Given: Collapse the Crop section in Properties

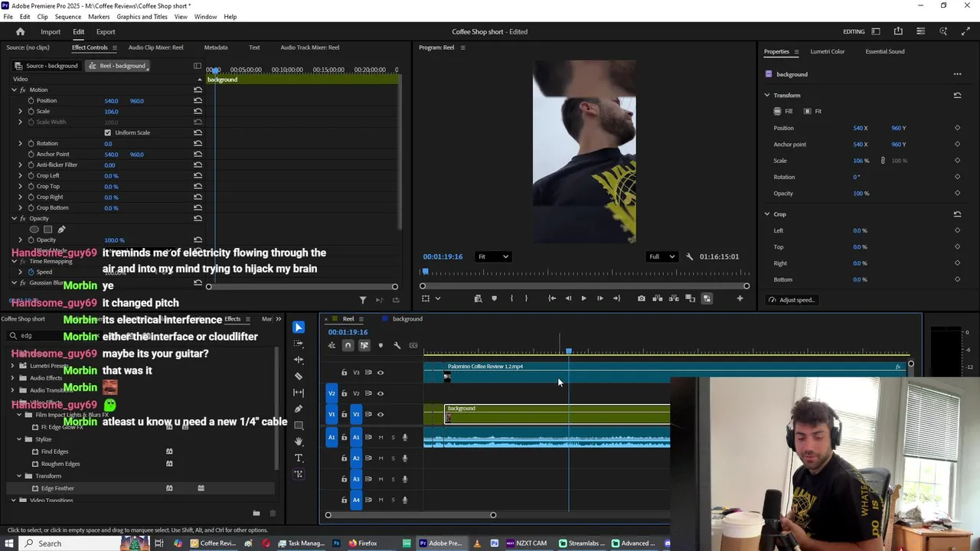Looking at the screenshot, I should coord(767,214).
